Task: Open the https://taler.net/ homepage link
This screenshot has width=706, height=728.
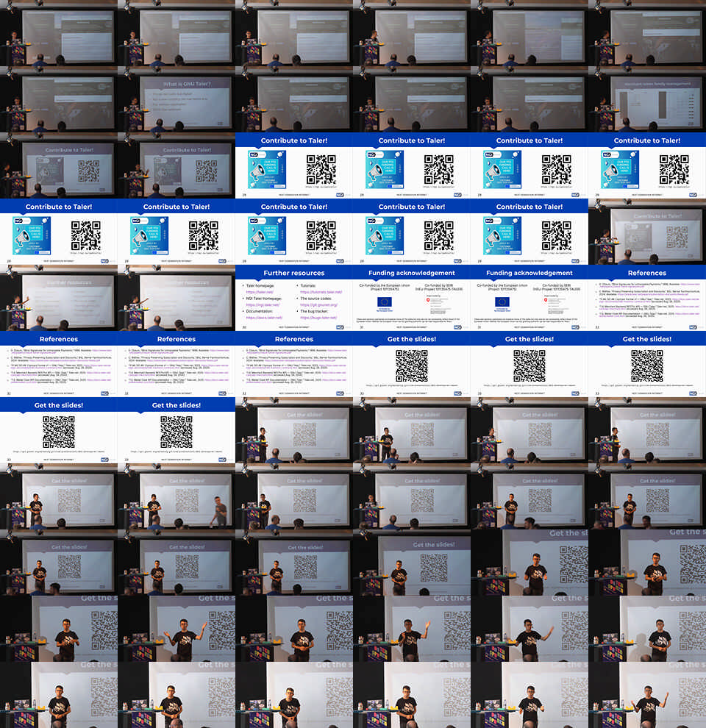Action: tap(259, 292)
